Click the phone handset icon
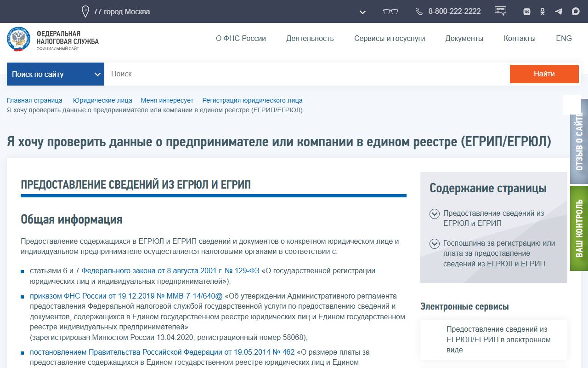Screen dimensions: 588x368 tap(419, 11)
